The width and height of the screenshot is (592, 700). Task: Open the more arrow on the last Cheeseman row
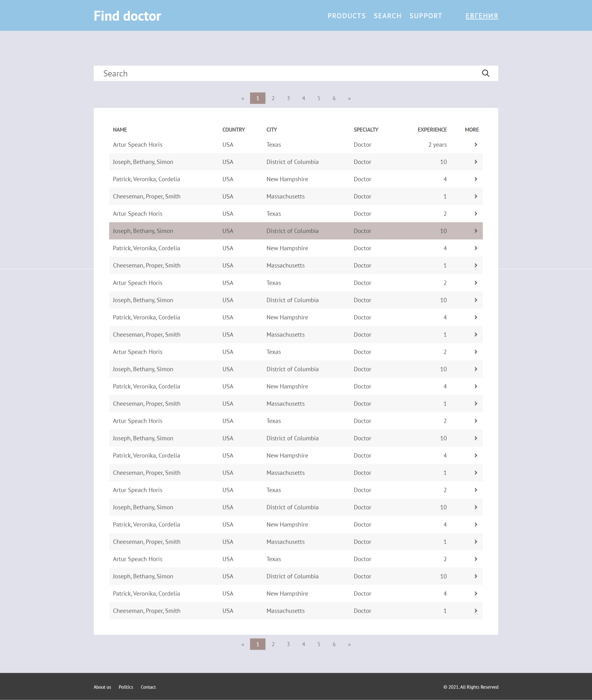(475, 611)
